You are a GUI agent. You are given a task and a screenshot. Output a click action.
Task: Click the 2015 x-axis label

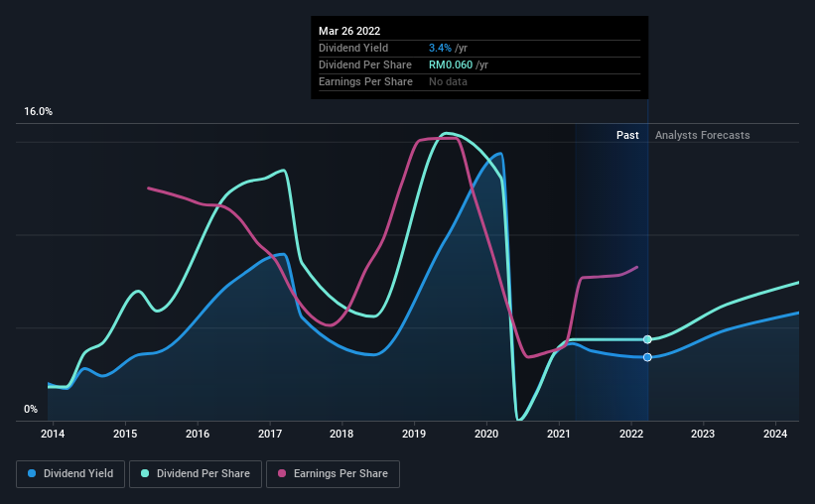click(x=125, y=434)
